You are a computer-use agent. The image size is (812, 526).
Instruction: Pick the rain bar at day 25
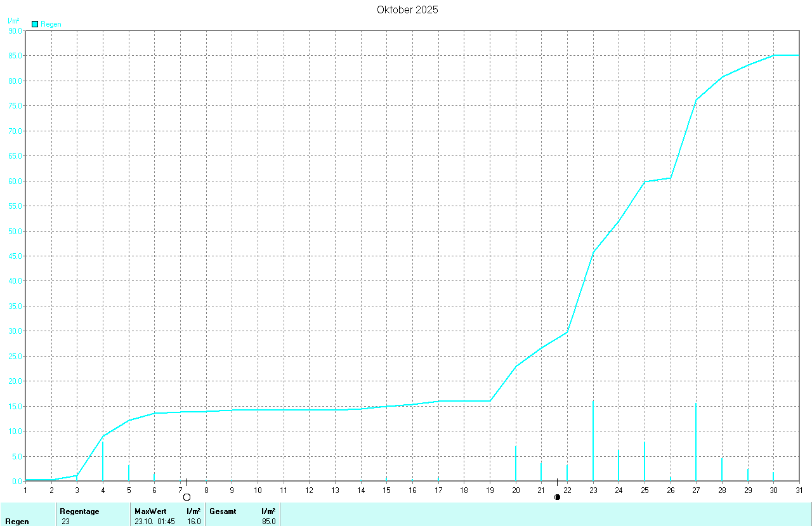645,461
